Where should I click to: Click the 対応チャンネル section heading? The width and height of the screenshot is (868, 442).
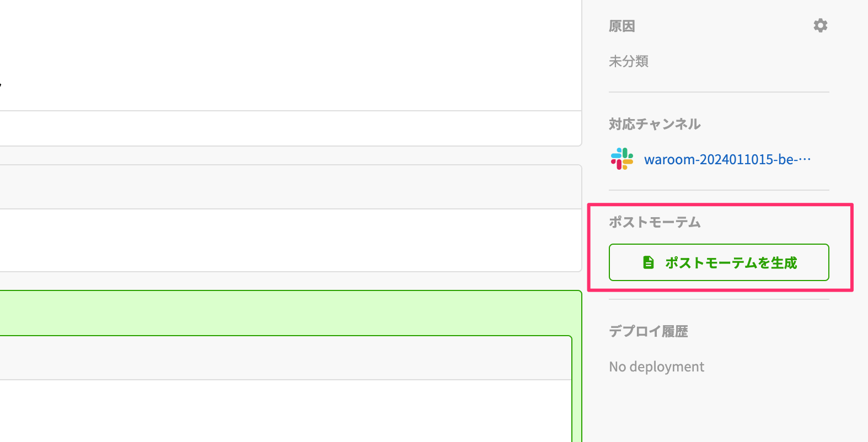[x=655, y=124]
